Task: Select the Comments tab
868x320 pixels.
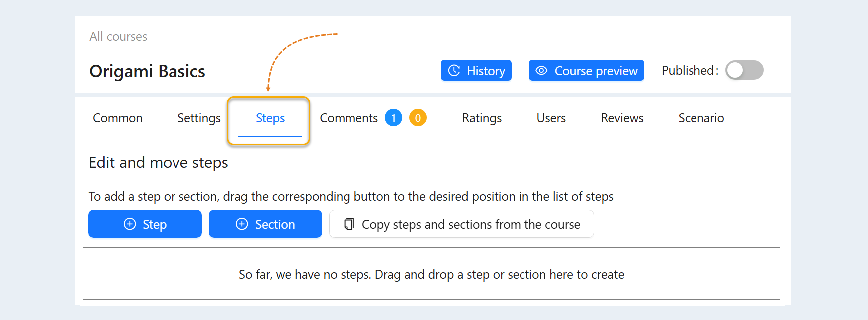Action: point(349,118)
